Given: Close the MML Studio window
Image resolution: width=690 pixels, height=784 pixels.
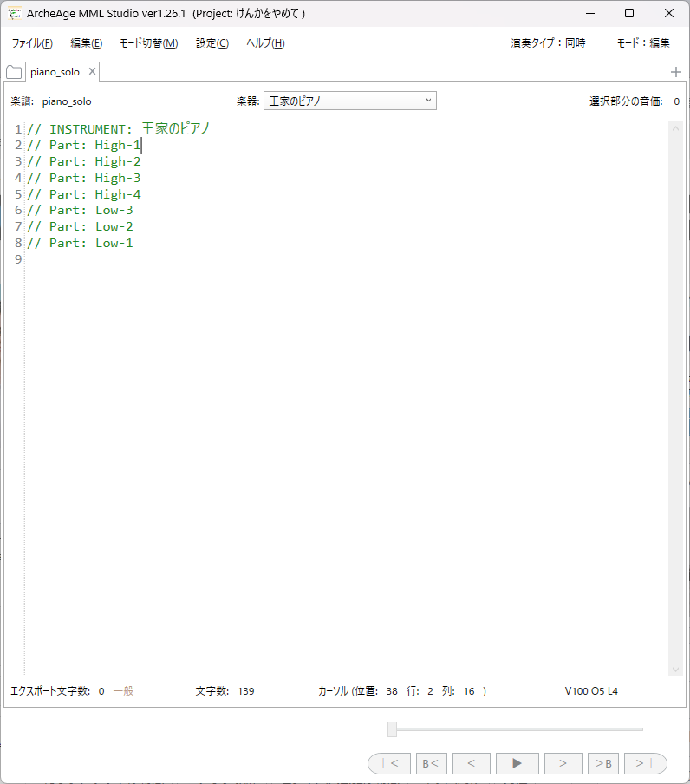Looking at the screenshot, I should 669,14.
